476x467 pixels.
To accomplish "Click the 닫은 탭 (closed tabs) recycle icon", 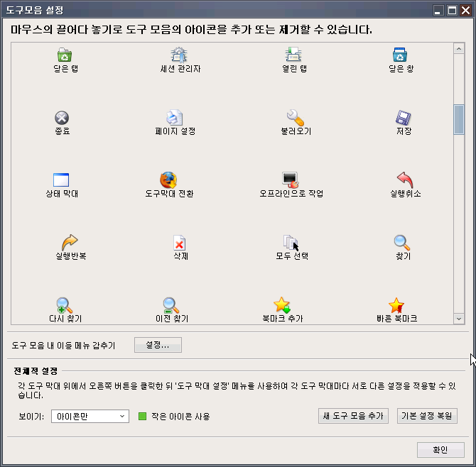I will 65,55.
